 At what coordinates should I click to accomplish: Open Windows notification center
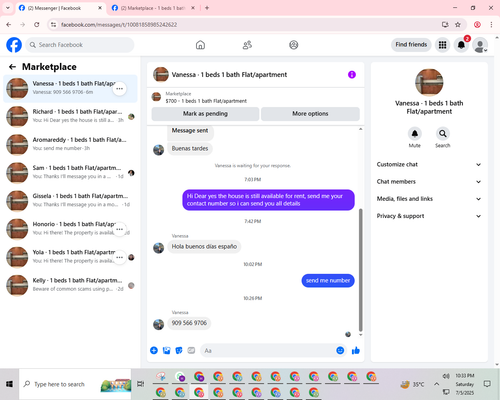pyautogui.click(x=487, y=384)
